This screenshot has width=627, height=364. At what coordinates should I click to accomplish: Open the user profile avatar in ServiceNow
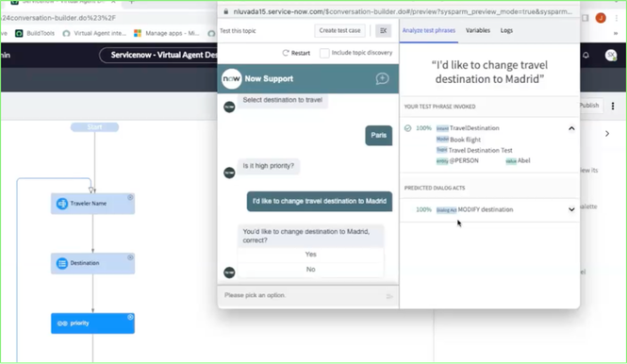pyautogui.click(x=611, y=56)
